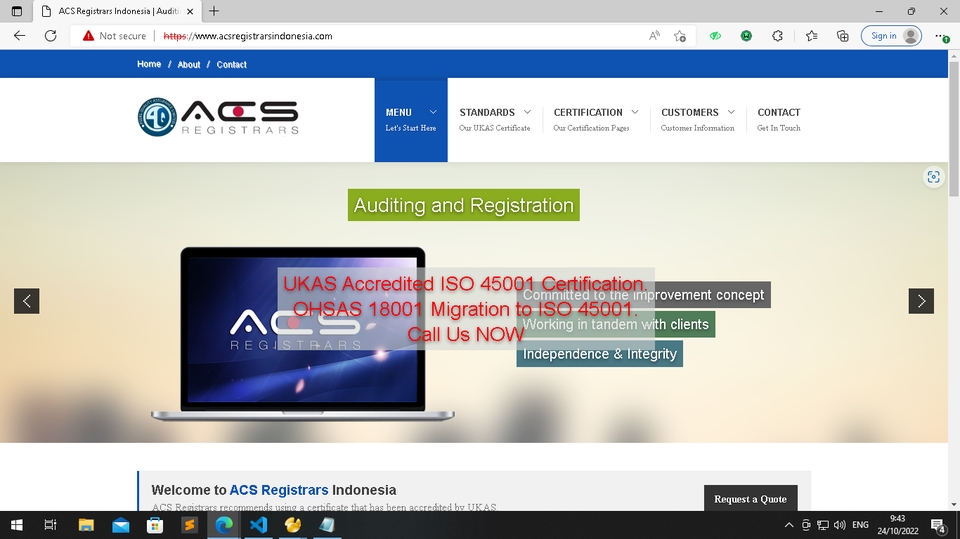
Task: Go to next slide arrow
Action: tap(921, 301)
